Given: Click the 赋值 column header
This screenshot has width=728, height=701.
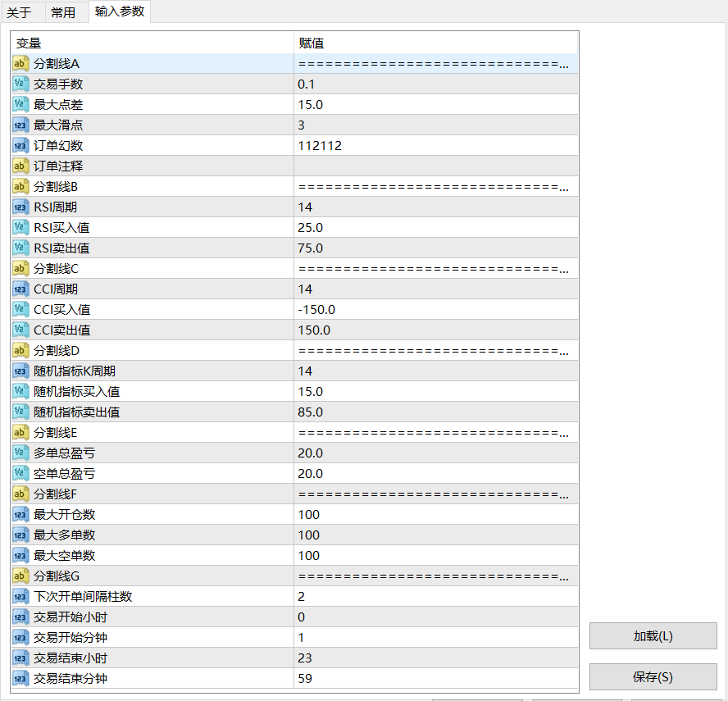Looking at the screenshot, I should point(435,43).
